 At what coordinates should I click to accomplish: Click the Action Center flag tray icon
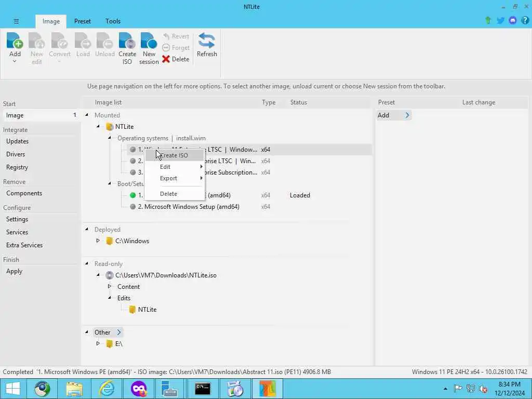(x=458, y=389)
